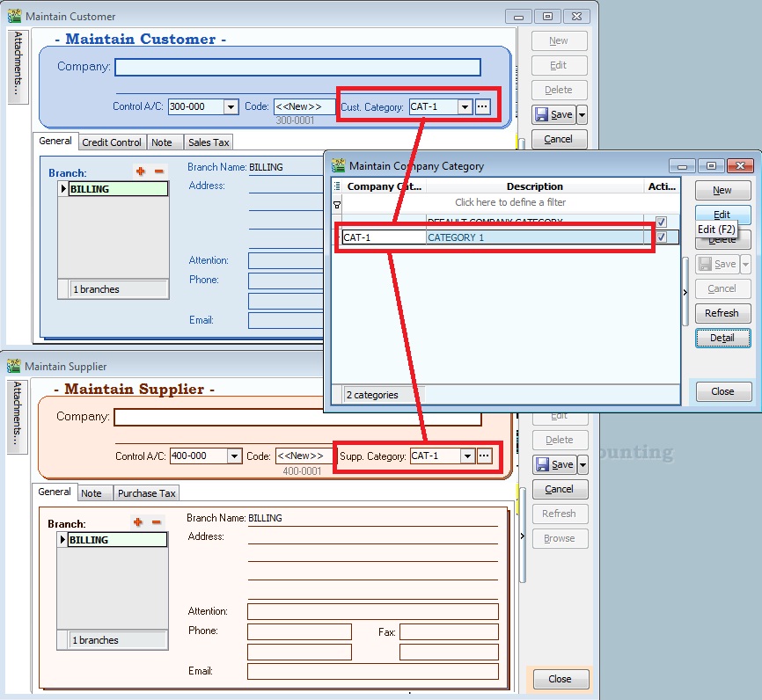Open the Purchase Tax tab
The height and width of the screenshot is (700, 762).
[x=147, y=493]
